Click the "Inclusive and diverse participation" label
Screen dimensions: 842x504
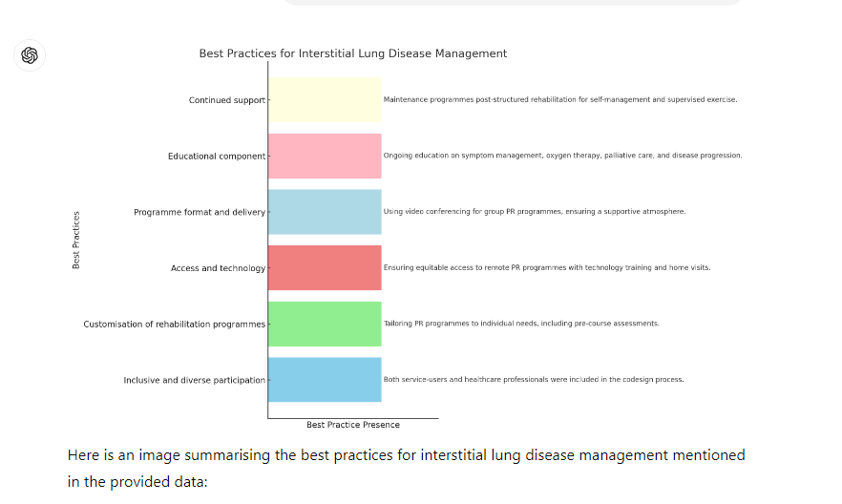pos(194,380)
